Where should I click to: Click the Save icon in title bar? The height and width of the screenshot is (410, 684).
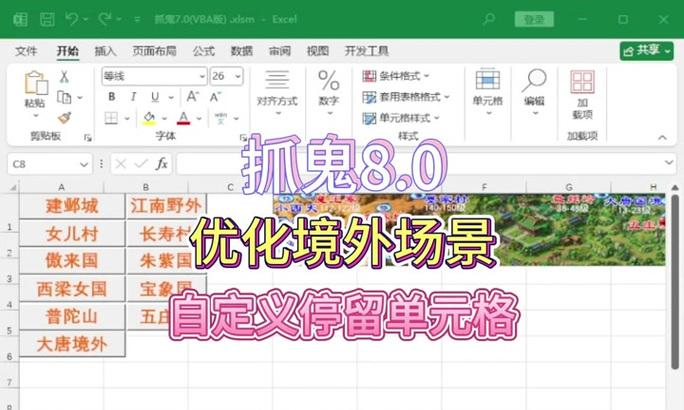[47, 19]
